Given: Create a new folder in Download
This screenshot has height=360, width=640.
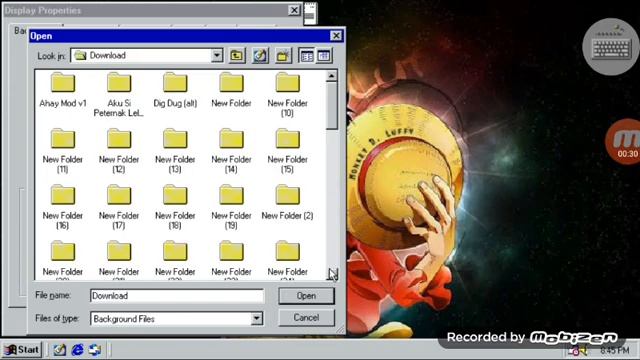Looking at the screenshot, I should 283,56.
